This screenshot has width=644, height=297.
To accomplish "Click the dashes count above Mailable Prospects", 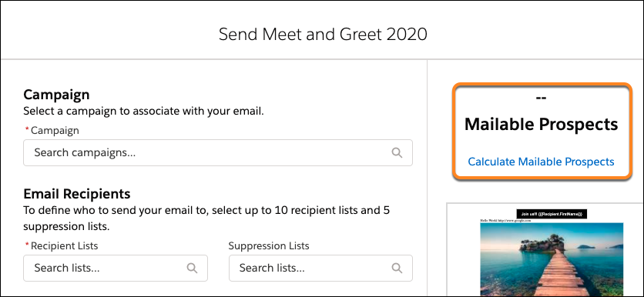I will 541,98.
